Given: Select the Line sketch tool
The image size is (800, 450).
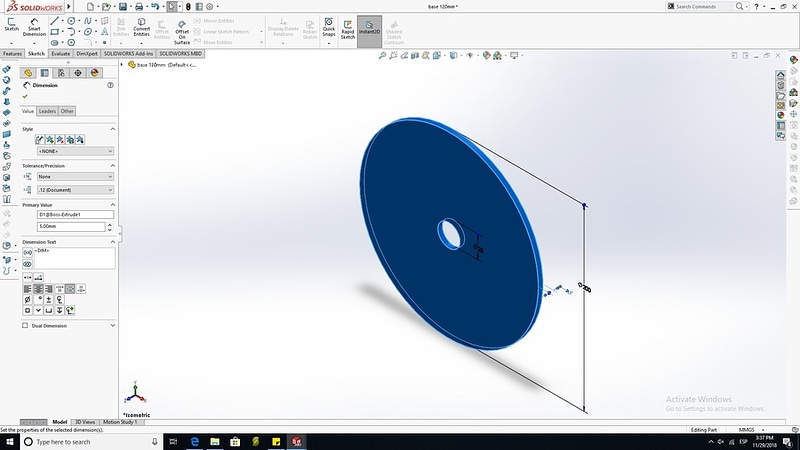Looking at the screenshot, I should pyautogui.click(x=55, y=21).
